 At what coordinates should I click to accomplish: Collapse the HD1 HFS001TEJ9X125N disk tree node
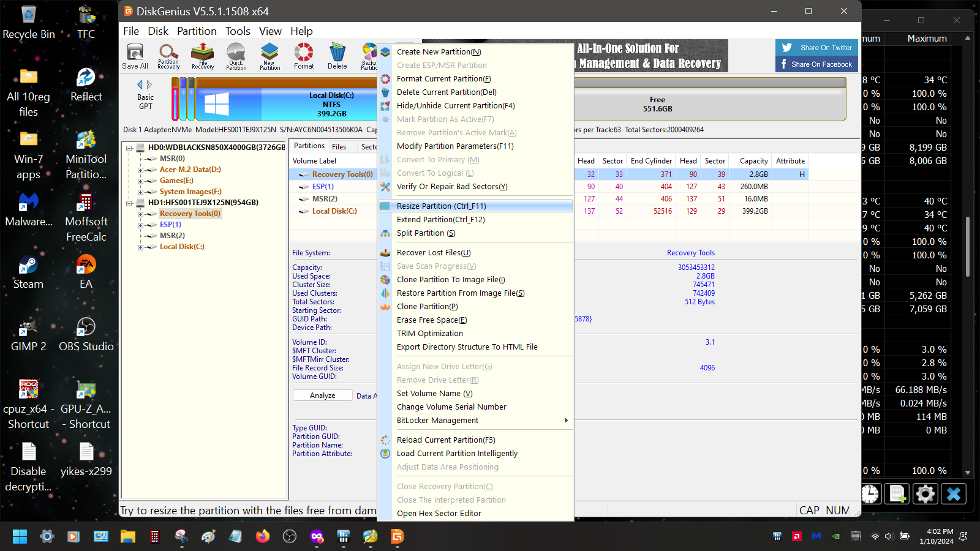(129, 203)
